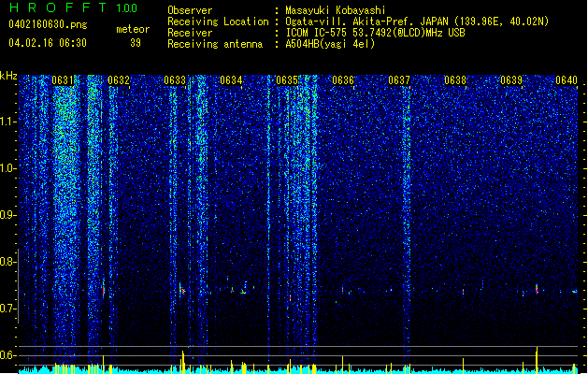
Task: Click the 0634 time marker
Action: point(231,80)
